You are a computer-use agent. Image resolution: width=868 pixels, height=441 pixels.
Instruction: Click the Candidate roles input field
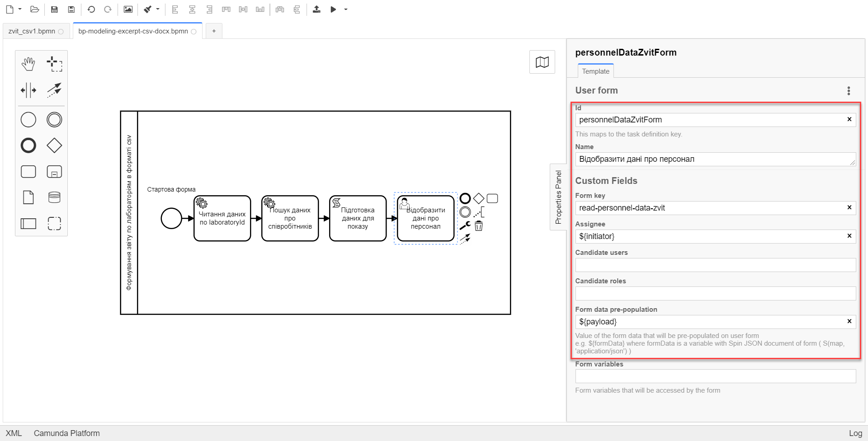point(716,293)
